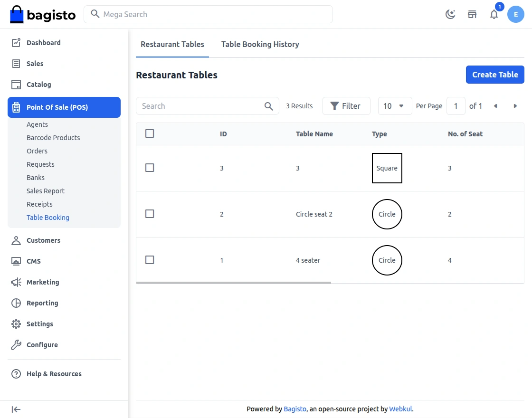Sort by Type column header
Screen dimensions: 532x418
tap(380, 134)
